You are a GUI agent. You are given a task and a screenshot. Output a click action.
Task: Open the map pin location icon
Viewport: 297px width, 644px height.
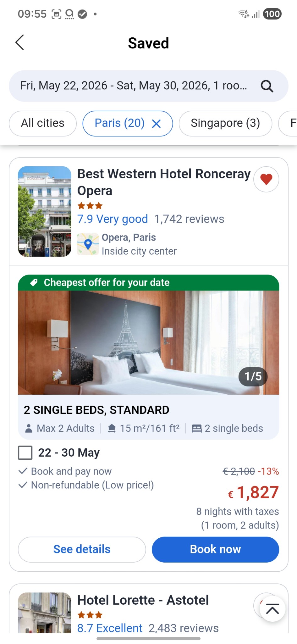88,244
